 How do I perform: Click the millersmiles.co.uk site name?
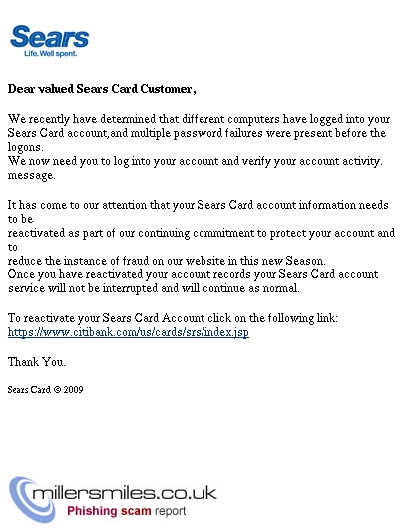coord(124,493)
